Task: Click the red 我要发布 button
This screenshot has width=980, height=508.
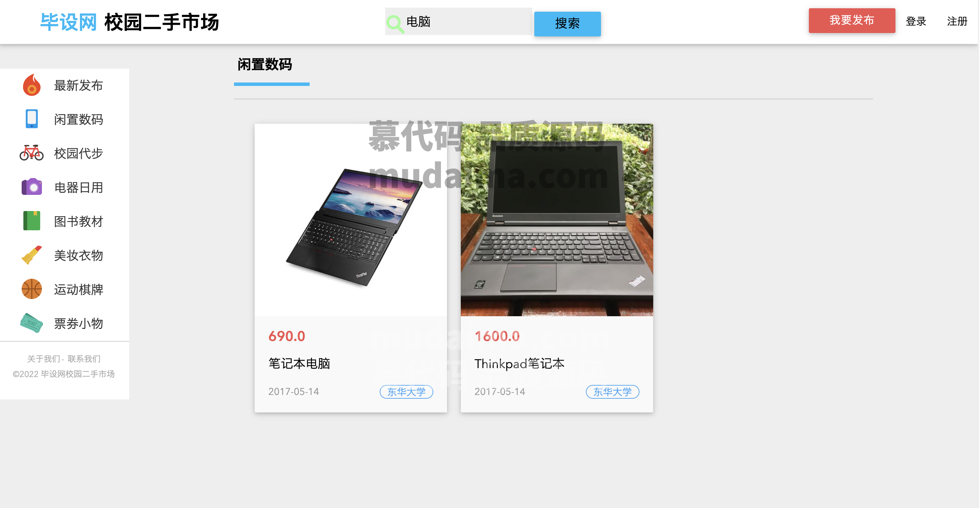Action: coord(852,21)
